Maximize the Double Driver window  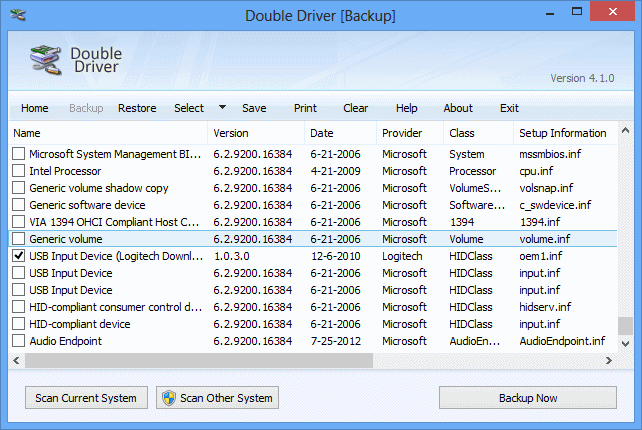click(x=576, y=11)
